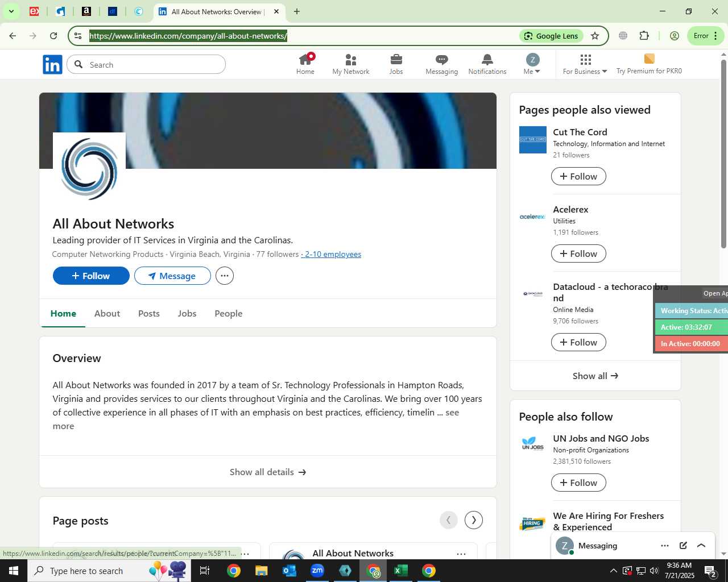
Task: Open Notifications bell
Action: tap(487, 64)
